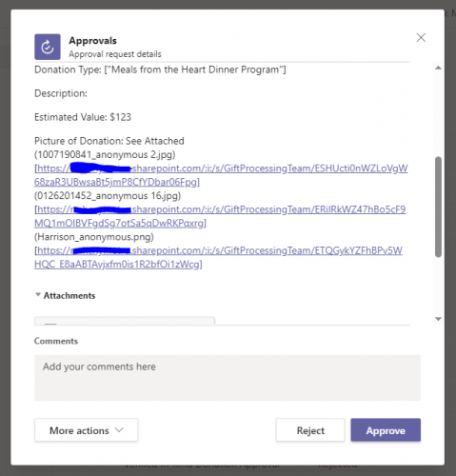Open the SharePoint link containing ERilRkWZ47hBo5cF9
Viewport: 456px width, 476px height.
click(220, 216)
